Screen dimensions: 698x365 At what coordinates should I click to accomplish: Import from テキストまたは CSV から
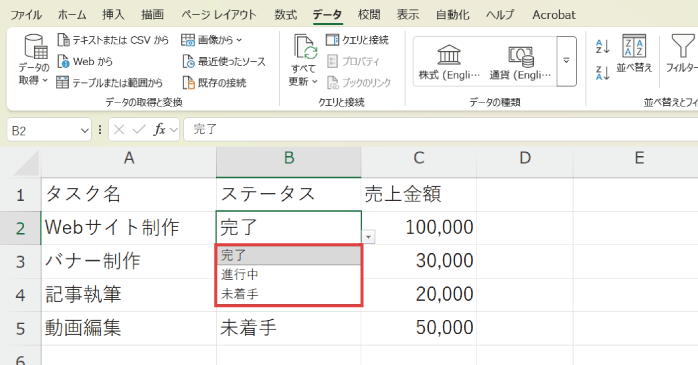point(113,40)
